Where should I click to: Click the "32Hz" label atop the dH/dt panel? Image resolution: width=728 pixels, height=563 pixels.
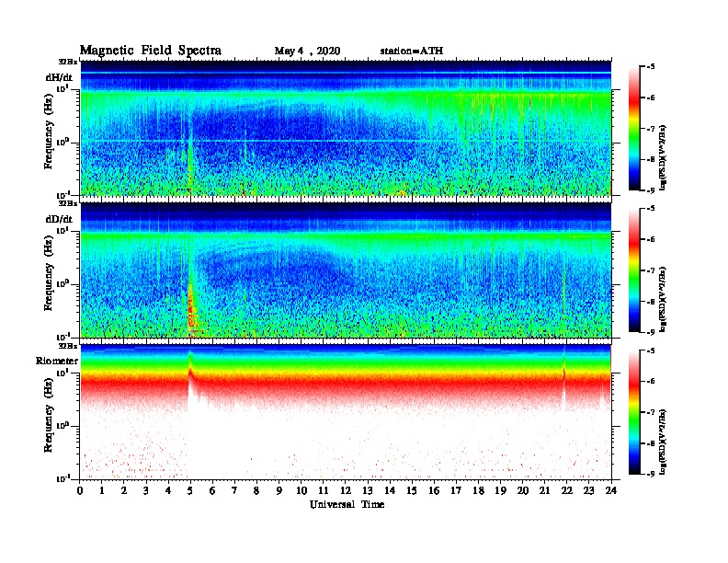68,62
